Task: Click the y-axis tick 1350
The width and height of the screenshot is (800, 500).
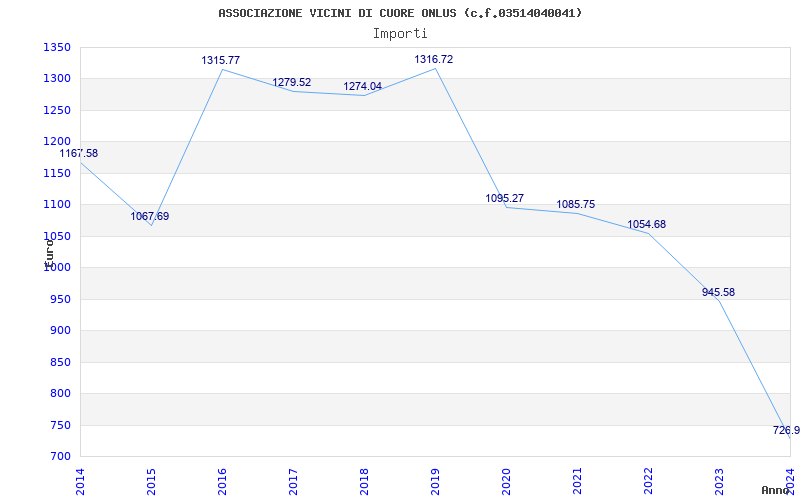Action: pos(57,47)
